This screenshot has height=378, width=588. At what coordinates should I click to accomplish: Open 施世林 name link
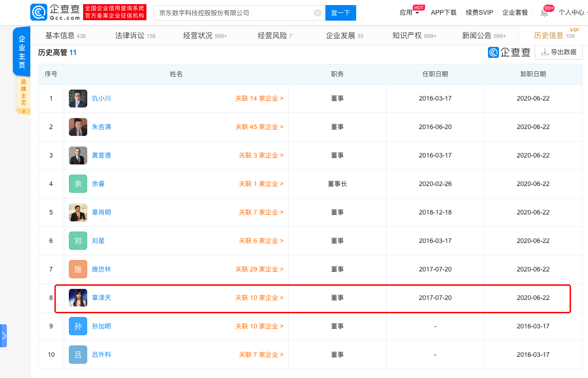(x=101, y=269)
